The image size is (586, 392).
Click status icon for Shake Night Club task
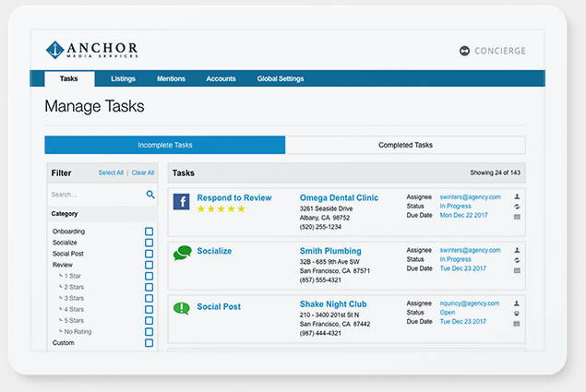tap(517, 314)
